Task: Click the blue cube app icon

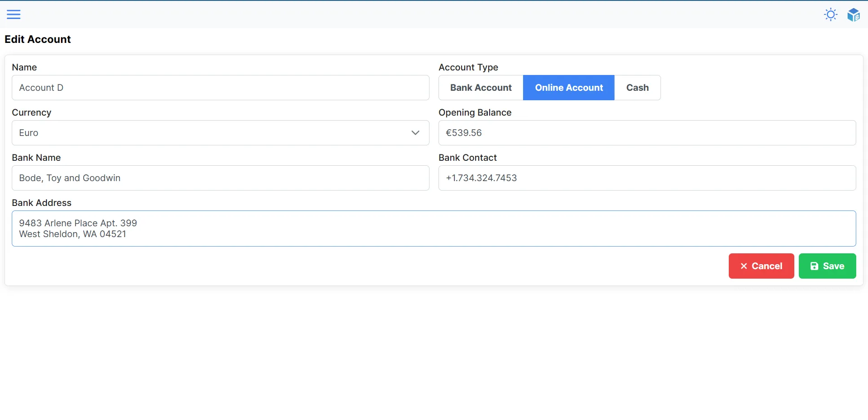Action: point(853,14)
